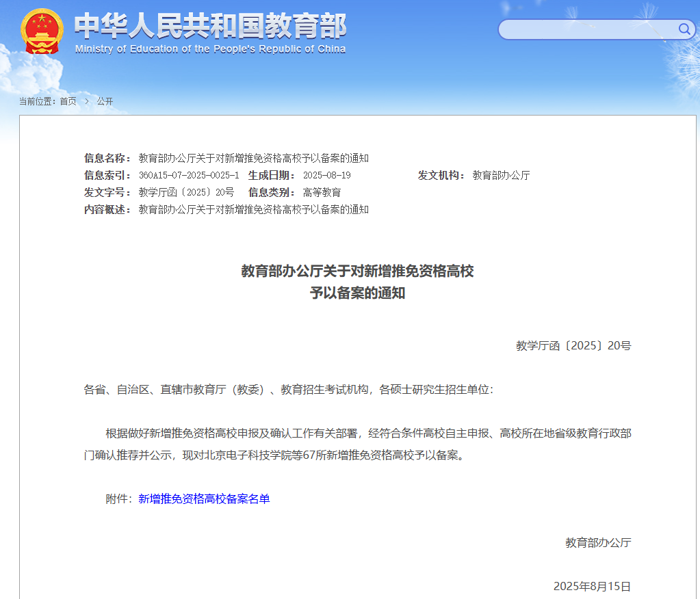Image resolution: width=700 pixels, height=599 pixels.
Task: Click the breadcrumb arrow after 首页
Action: click(x=87, y=101)
